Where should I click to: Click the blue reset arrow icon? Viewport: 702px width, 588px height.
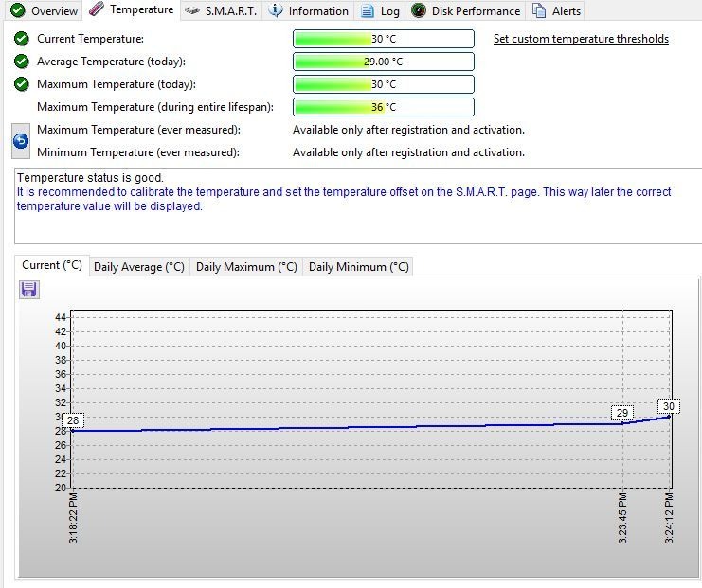click(21, 141)
